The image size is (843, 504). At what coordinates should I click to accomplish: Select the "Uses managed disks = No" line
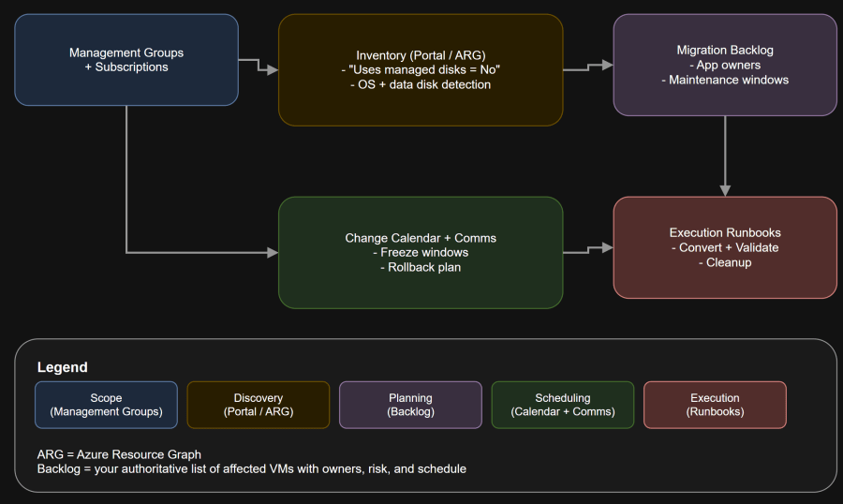[421, 70]
